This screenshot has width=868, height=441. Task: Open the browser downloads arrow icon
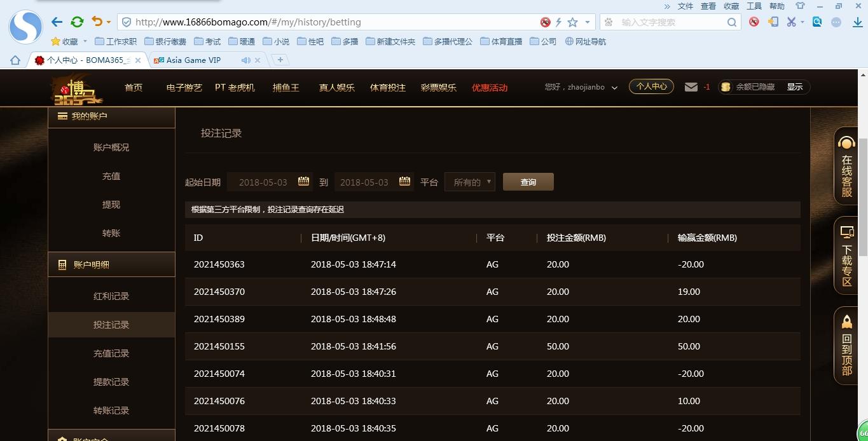coord(857,22)
